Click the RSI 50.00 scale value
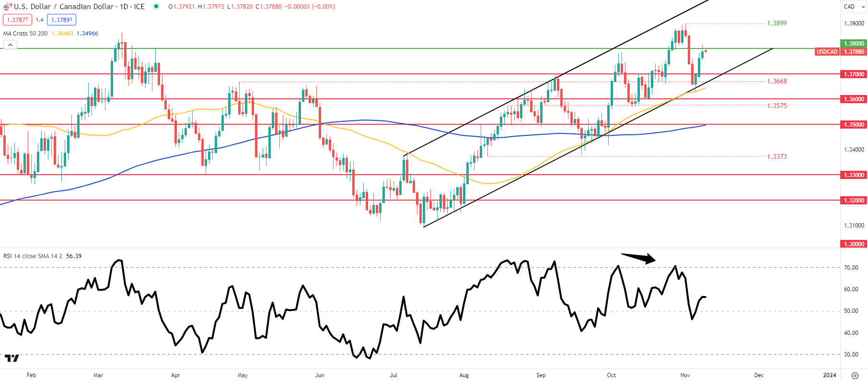868x381 pixels. pyautogui.click(x=851, y=311)
